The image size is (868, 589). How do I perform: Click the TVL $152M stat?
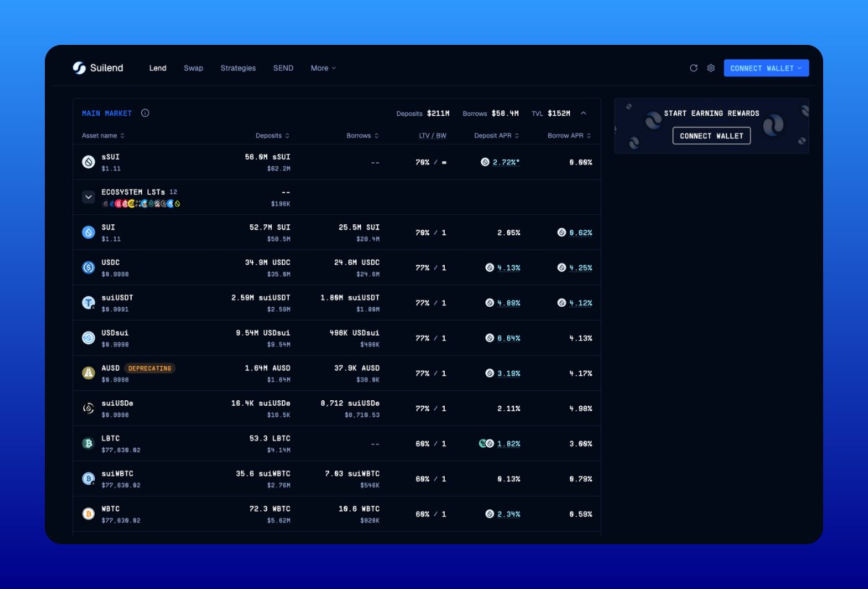550,113
